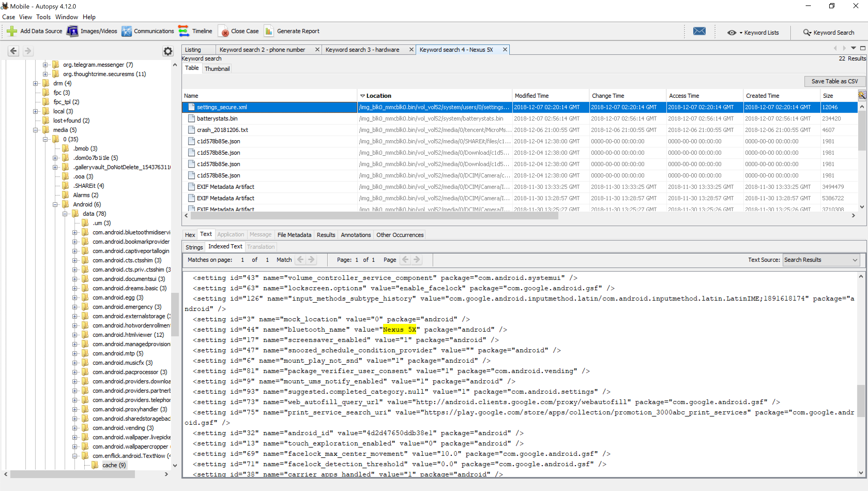
Task: Click Save Table as CSV button
Action: click(834, 81)
